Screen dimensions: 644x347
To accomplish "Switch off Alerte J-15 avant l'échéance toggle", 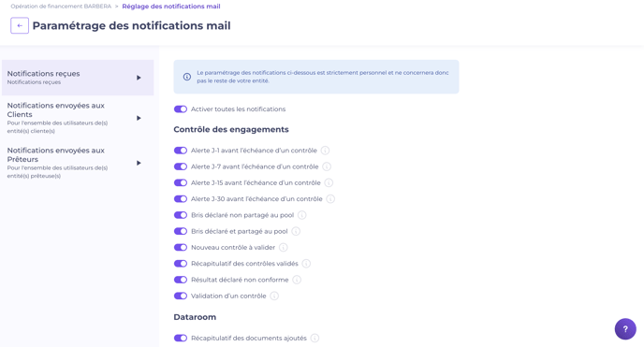I will click(181, 182).
